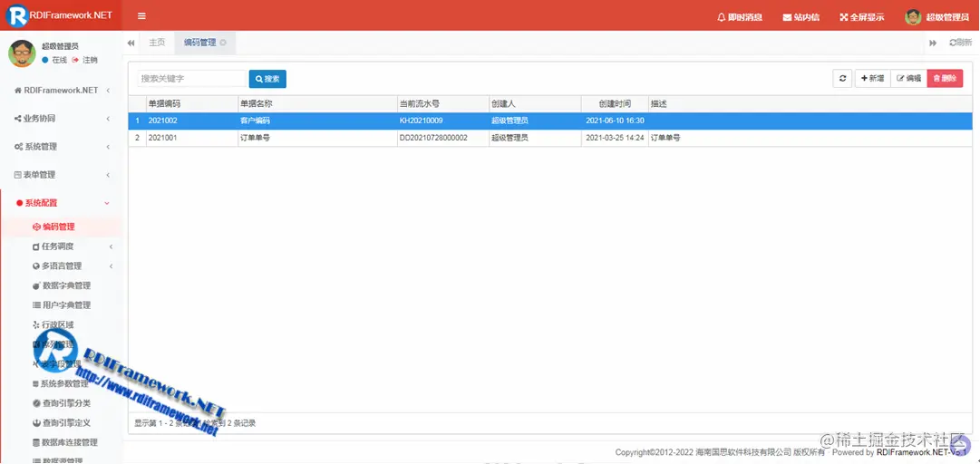Expand the 业务协同 menu chevron
980x464 pixels.
click(108, 119)
